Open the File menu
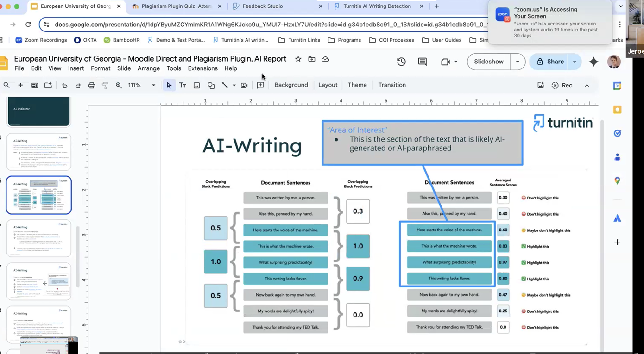Image resolution: width=644 pixels, height=354 pixels. (19, 68)
